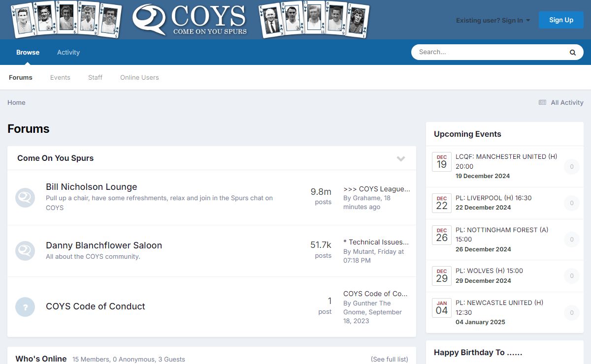591x364 pixels.
Task: Click the Come On You Spurs category title
Action: click(x=55, y=158)
